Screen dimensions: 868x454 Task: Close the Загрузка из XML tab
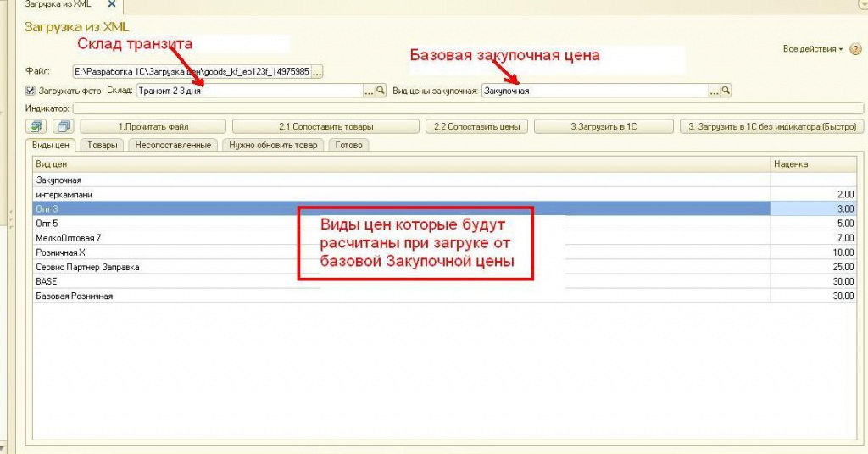(111, 4)
